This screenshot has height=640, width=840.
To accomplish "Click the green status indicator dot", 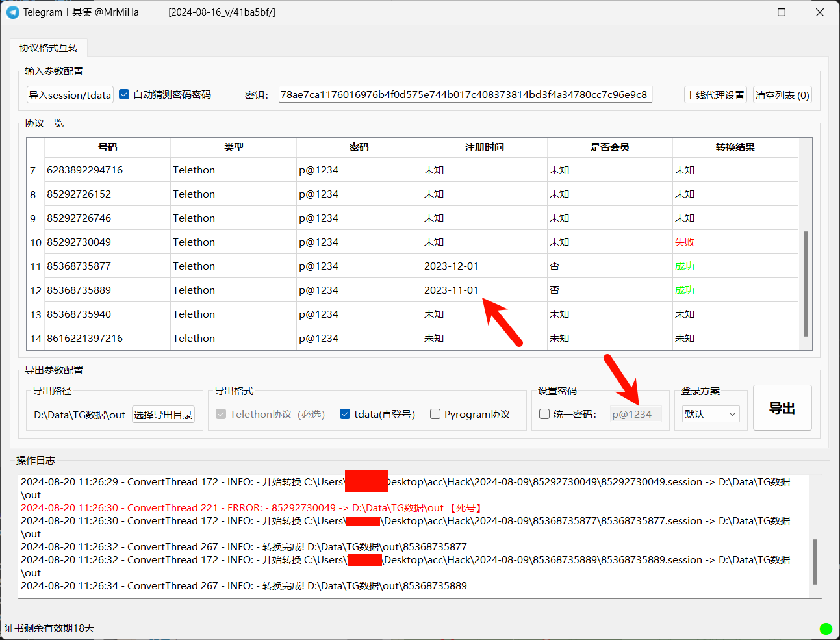I will pyautogui.click(x=826, y=628).
